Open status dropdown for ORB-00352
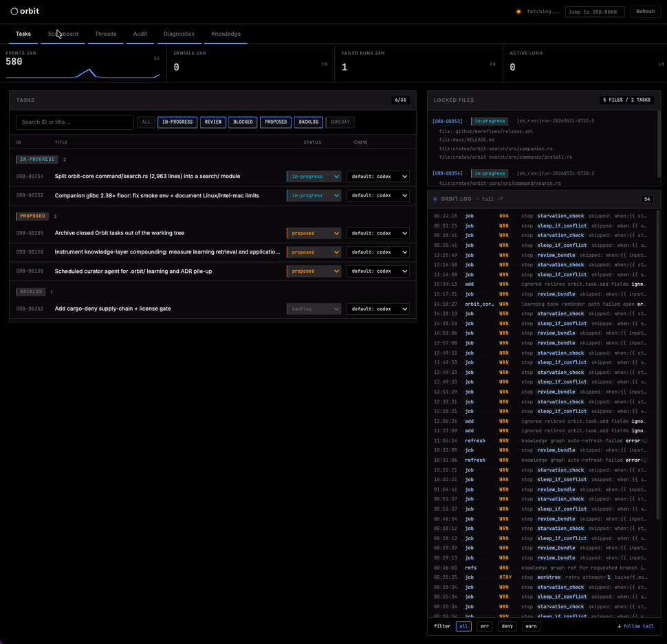667x644 pixels. coord(314,196)
